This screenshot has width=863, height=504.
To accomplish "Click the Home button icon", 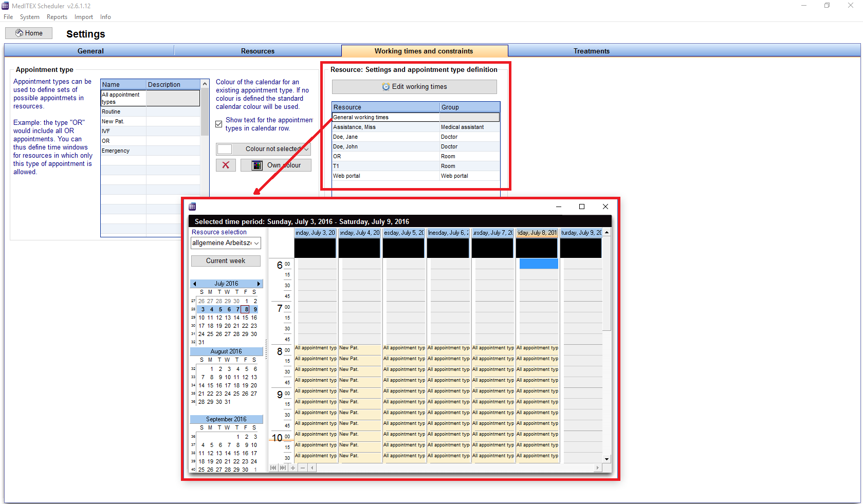I will [x=19, y=33].
